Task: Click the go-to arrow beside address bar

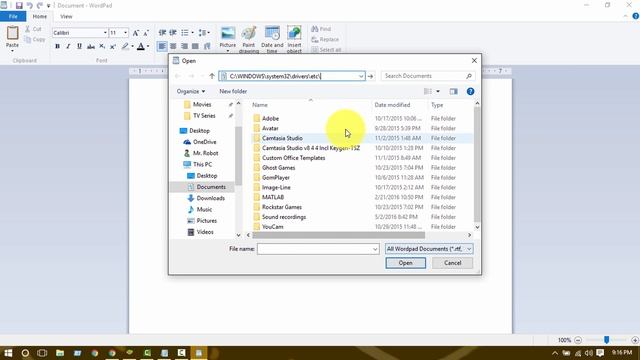Action: coord(370,76)
